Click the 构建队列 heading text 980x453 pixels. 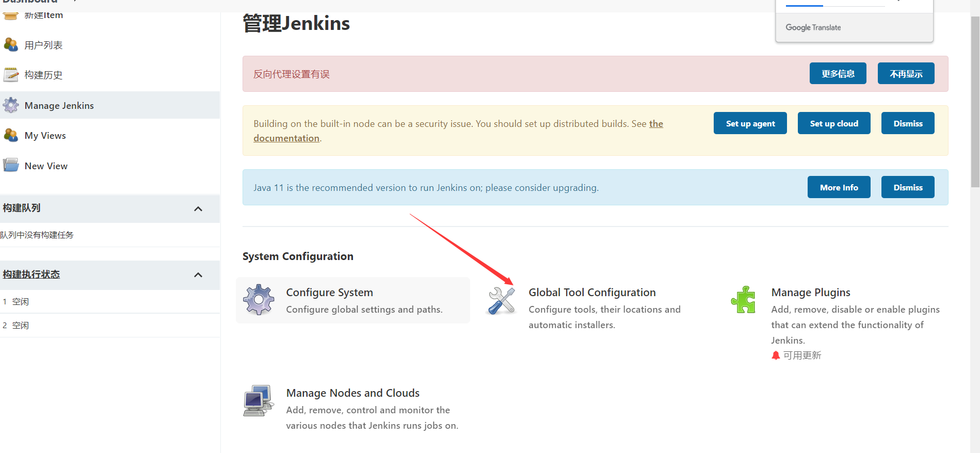pos(22,208)
